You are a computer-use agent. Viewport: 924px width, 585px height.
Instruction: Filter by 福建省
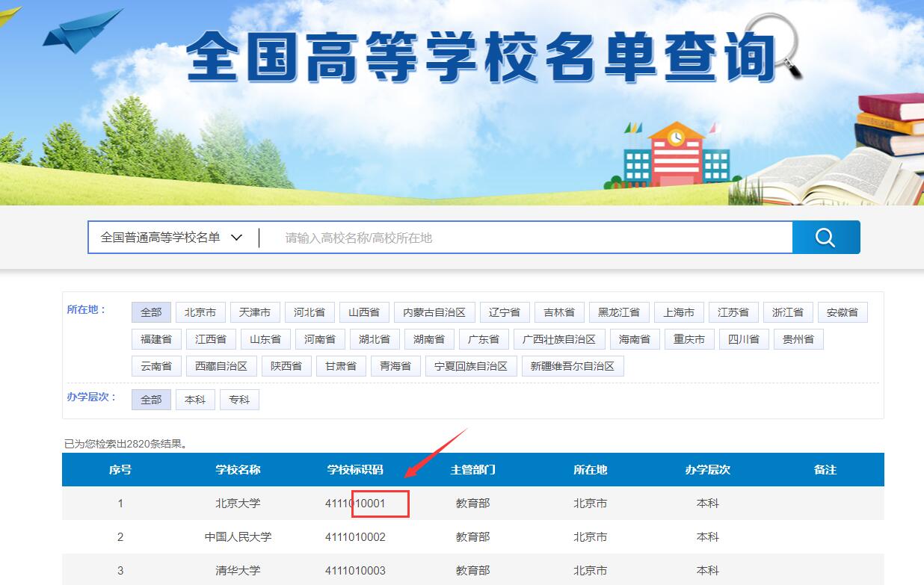tap(156, 339)
